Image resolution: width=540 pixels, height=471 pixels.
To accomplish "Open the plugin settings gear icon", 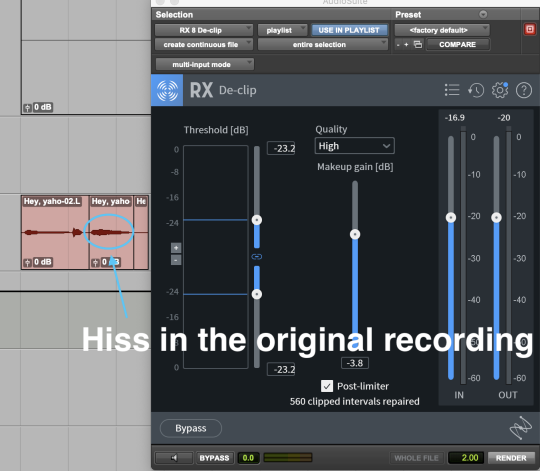I will point(500,91).
